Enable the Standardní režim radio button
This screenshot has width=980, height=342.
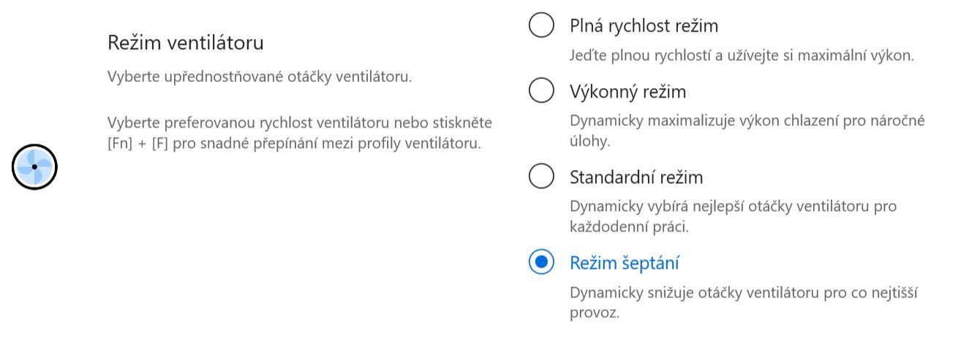[541, 176]
